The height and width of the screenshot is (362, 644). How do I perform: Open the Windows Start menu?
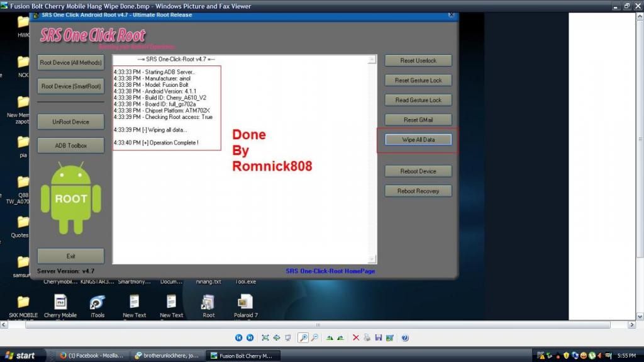(19, 356)
